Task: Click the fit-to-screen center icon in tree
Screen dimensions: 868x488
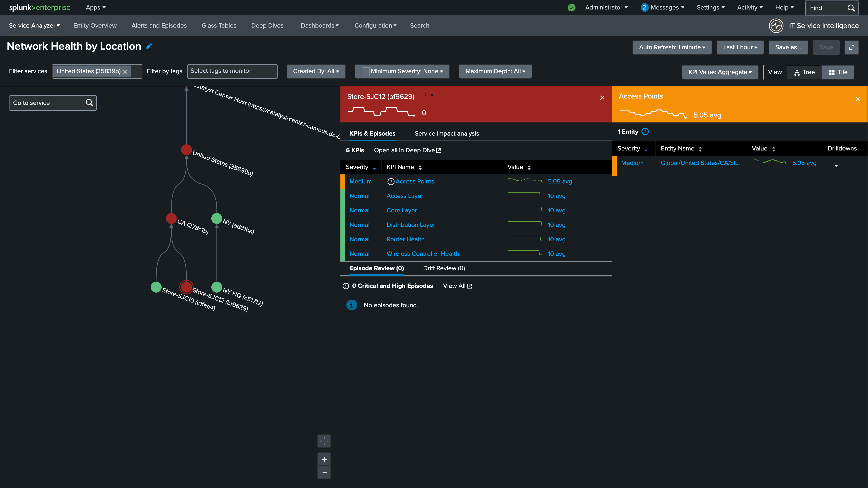Action: click(324, 441)
